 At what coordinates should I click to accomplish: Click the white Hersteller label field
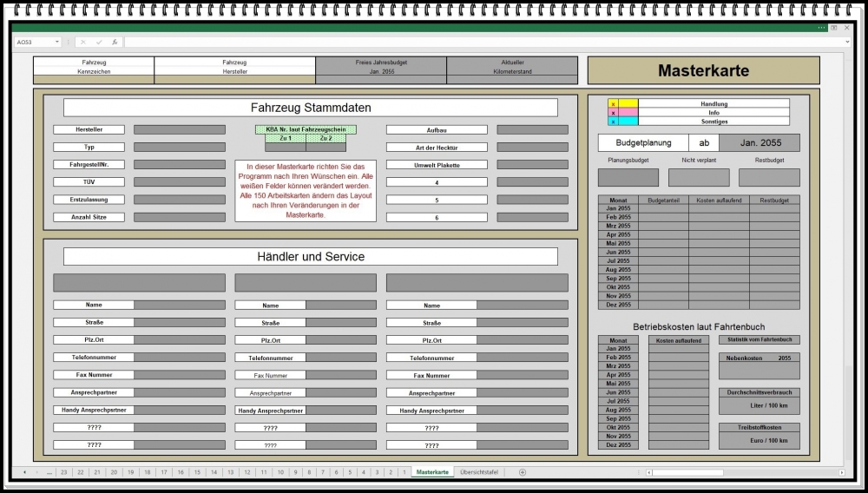[89, 129]
